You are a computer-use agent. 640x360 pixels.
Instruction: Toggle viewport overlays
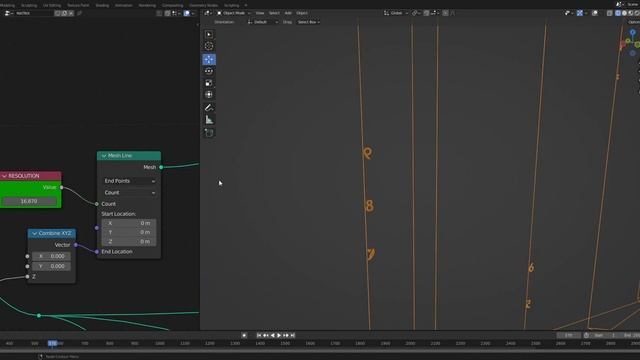pyautogui.click(x=595, y=13)
